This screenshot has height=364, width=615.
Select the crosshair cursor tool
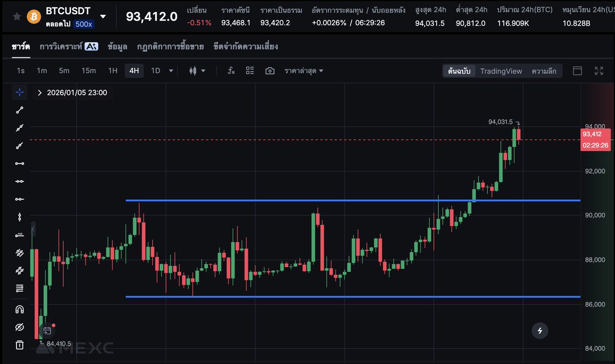[19, 92]
